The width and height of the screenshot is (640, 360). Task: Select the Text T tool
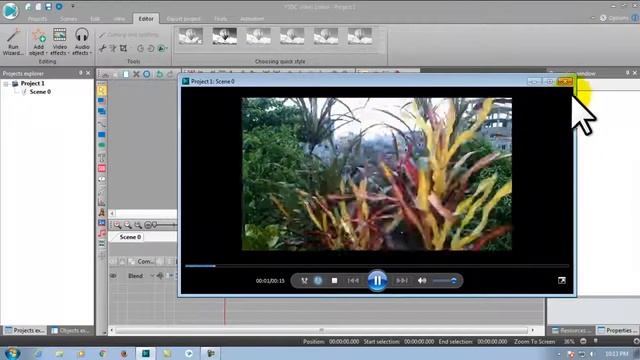102,157
